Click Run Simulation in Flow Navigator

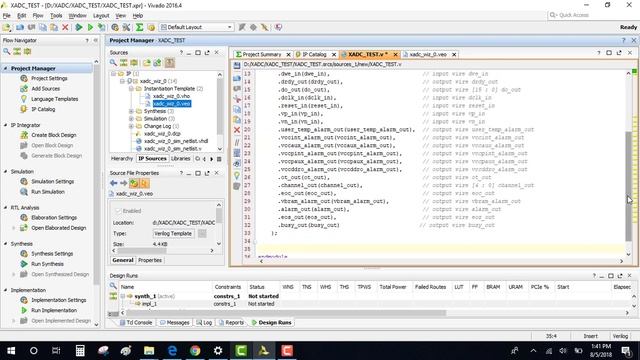pyautogui.click(x=48, y=192)
